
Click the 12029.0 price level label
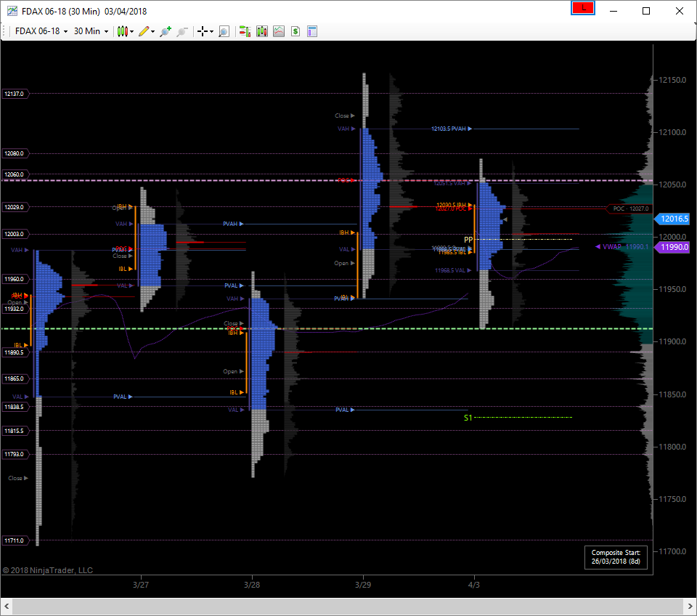click(15, 207)
